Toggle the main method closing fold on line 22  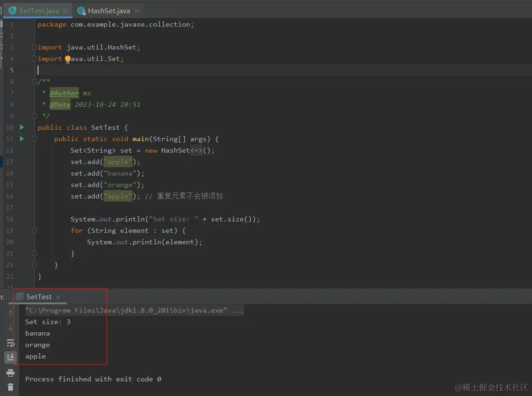click(x=34, y=264)
